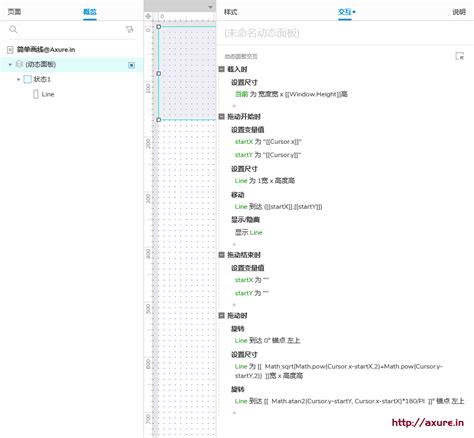Click the 移动 action heading
The image size is (474, 438).
[x=238, y=194]
